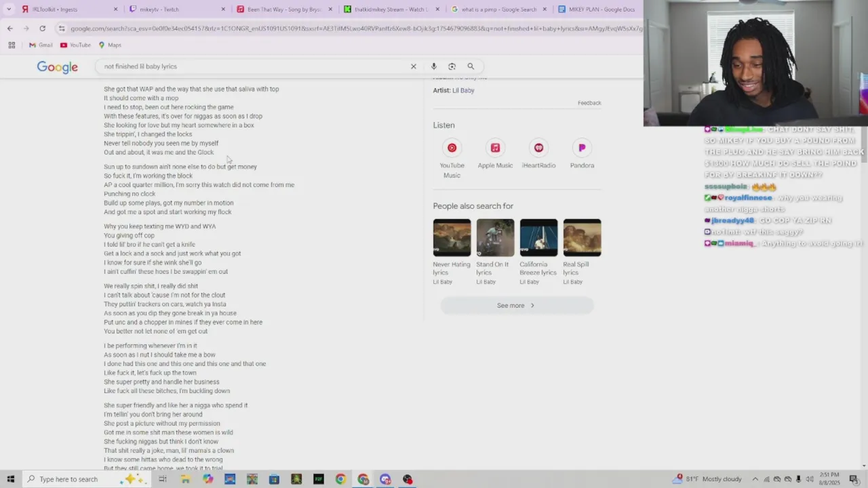This screenshot has height=488, width=868.
Task: Click the stream chat scrollbar
Action: (x=865, y=146)
